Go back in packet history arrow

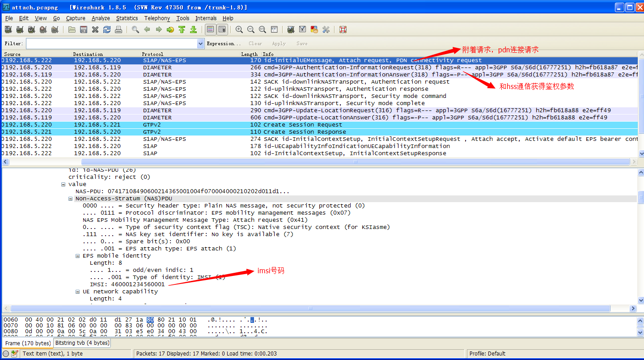pyautogui.click(x=147, y=30)
